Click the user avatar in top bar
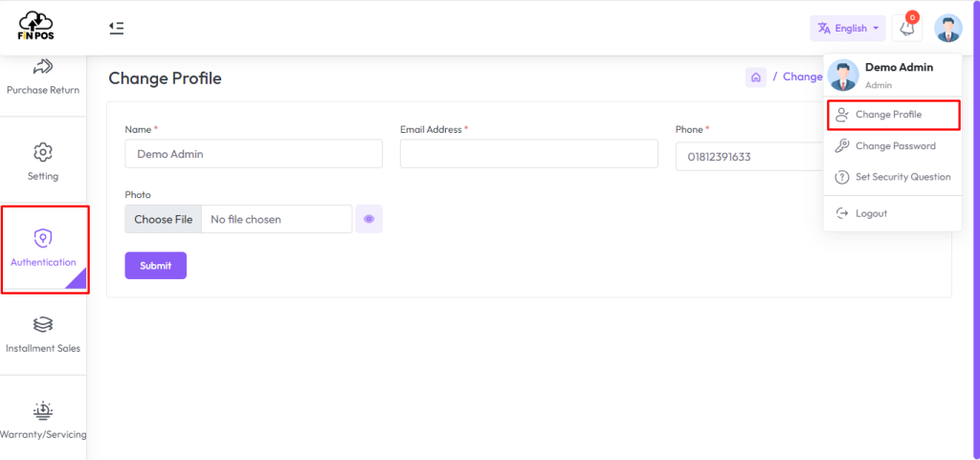This screenshot has width=980, height=460. coord(947,28)
